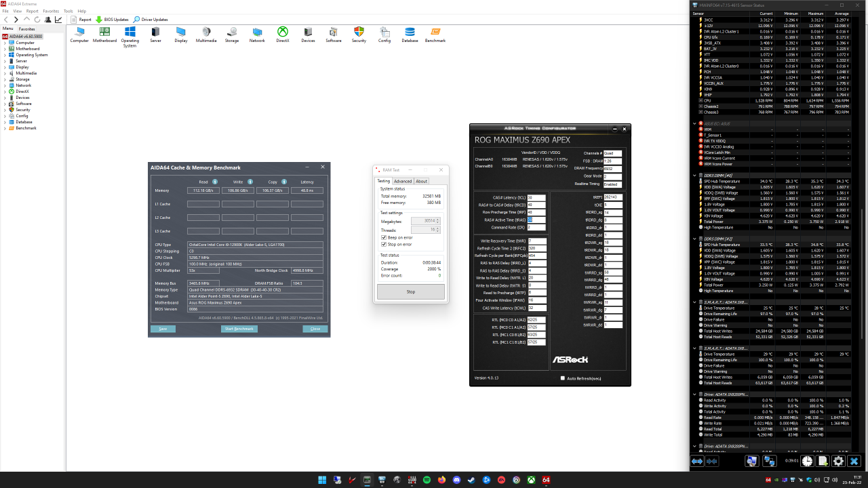Collapse the DDR5 DIMM [#0] sensor group
Viewport: 868px width, 488px height.
pos(694,175)
